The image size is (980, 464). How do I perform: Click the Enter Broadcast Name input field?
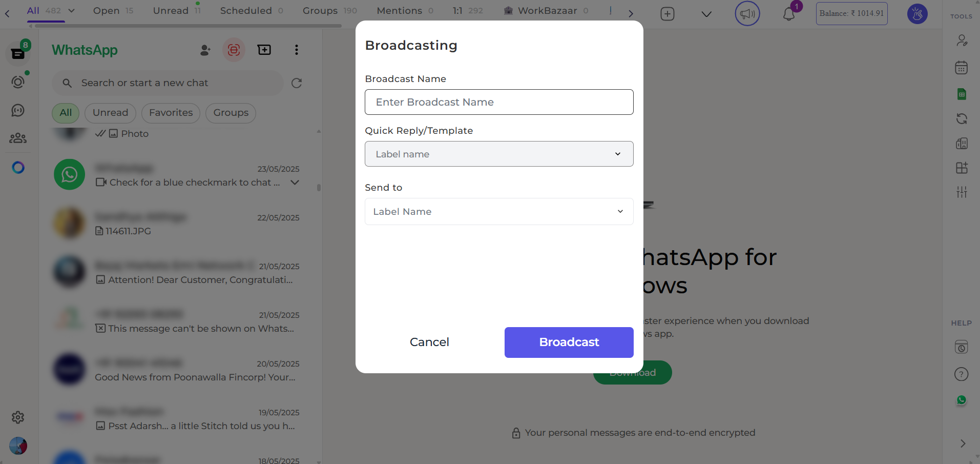tap(498, 102)
